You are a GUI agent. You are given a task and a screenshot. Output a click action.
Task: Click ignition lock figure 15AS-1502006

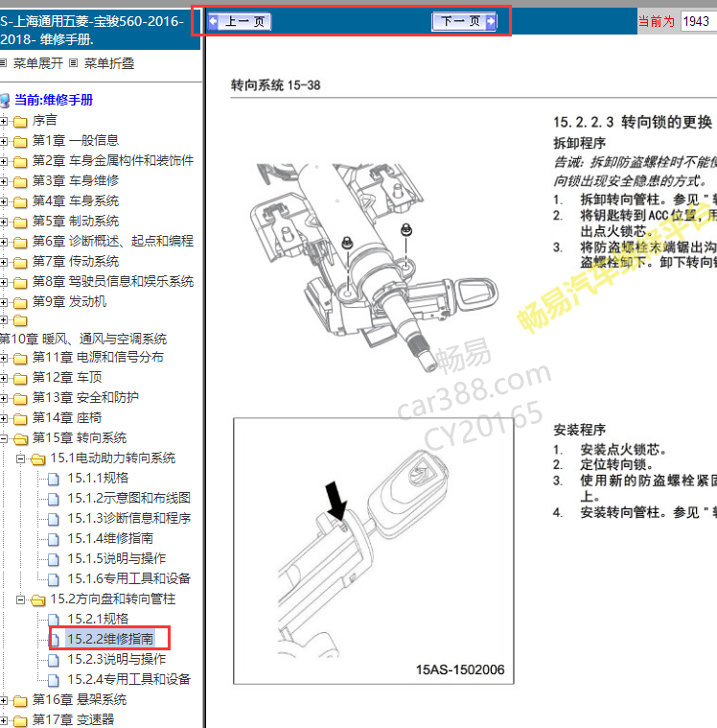tap(374, 552)
